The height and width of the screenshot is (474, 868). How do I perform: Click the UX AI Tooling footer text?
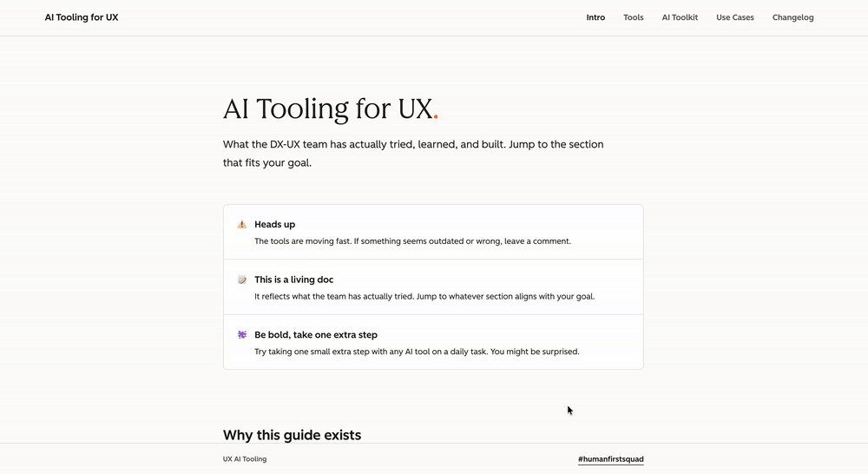245,459
